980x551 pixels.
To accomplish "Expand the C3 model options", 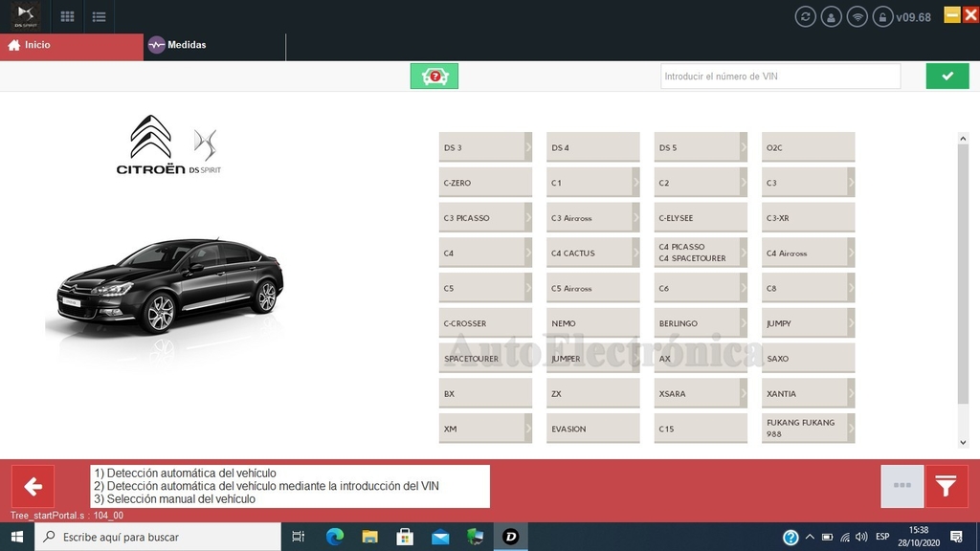I will click(x=851, y=183).
